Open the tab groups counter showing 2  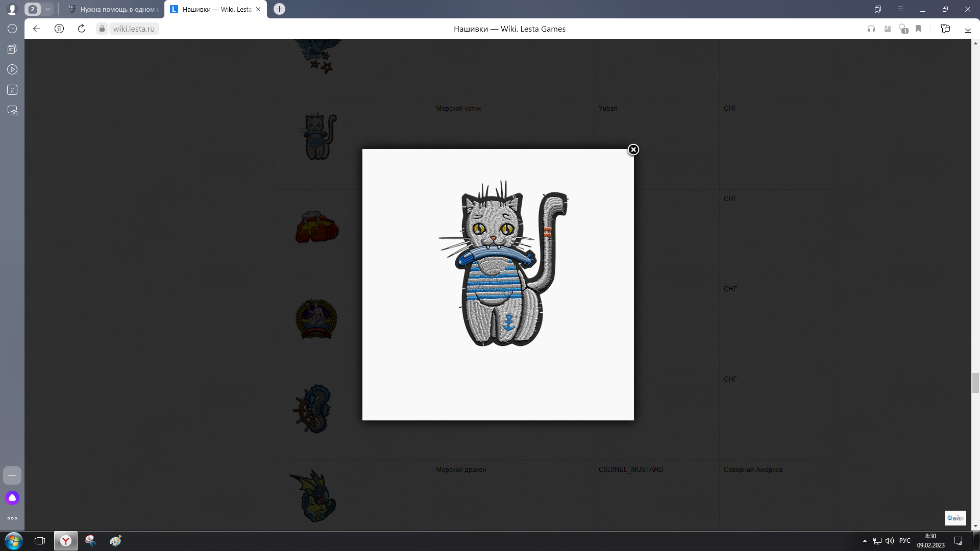tap(33, 9)
